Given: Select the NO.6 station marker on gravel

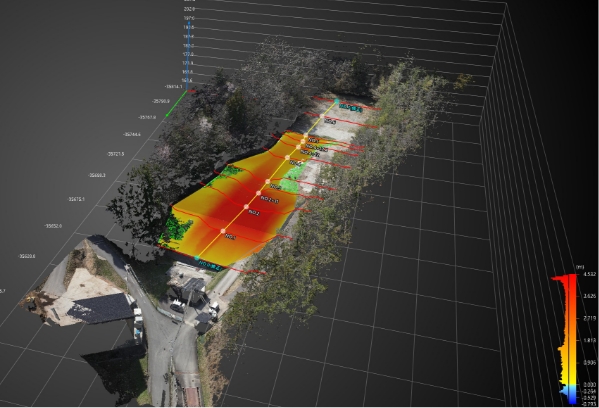Looking at the screenshot, I should click(322, 116).
